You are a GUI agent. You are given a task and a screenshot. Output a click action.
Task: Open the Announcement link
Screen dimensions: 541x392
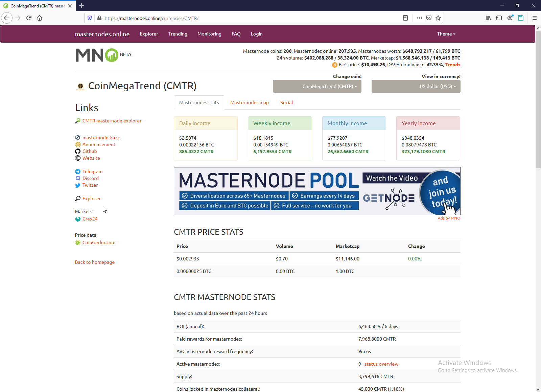tap(99, 144)
